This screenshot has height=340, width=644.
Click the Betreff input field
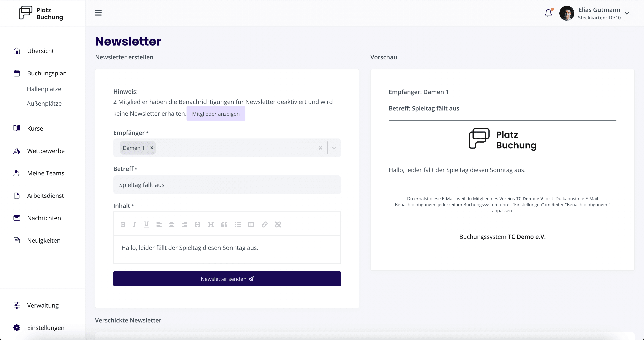(x=227, y=185)
